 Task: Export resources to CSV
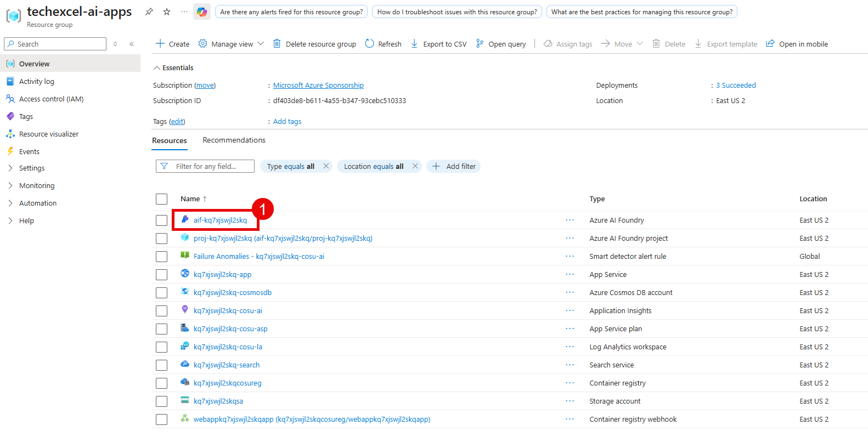pos(439,44)
